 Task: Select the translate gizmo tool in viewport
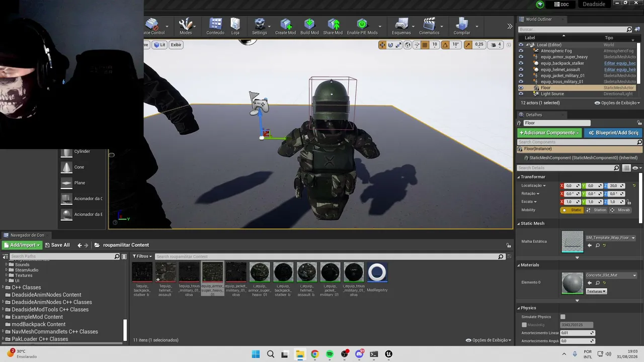(382, 45)
